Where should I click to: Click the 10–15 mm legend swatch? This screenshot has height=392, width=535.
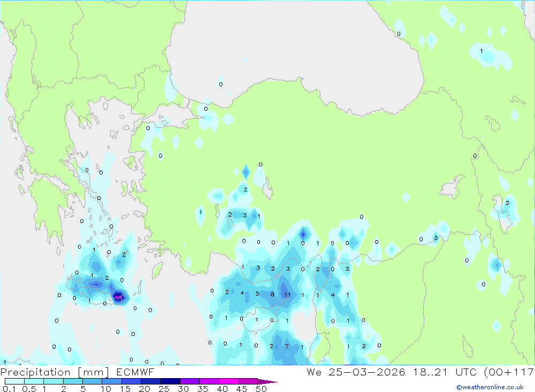click(112, 381)
